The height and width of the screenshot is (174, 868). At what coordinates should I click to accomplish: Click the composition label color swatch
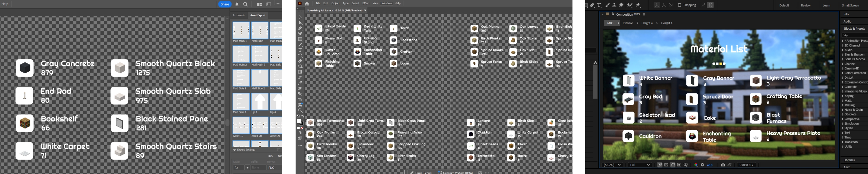[607, 14]
